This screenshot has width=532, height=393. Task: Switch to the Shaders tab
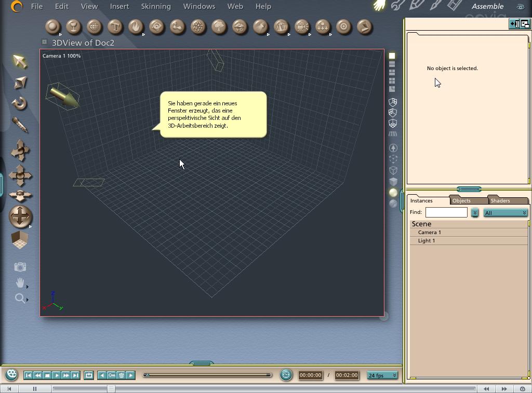coord(500,200)
